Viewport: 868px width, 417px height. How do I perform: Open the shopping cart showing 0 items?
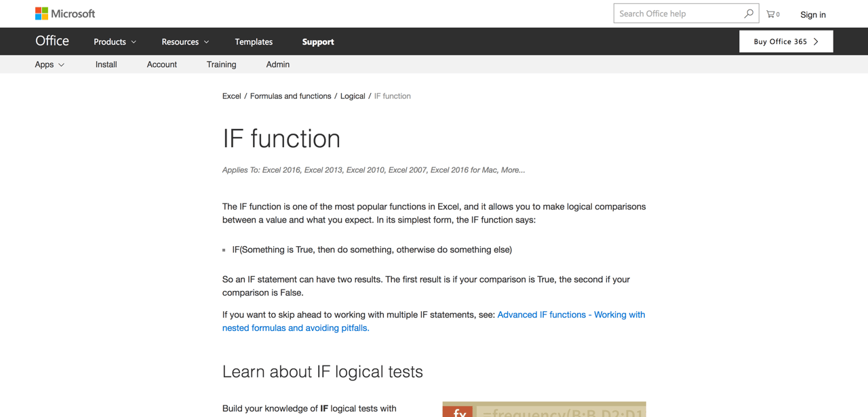pyautogui.click(x=772, y=13)
